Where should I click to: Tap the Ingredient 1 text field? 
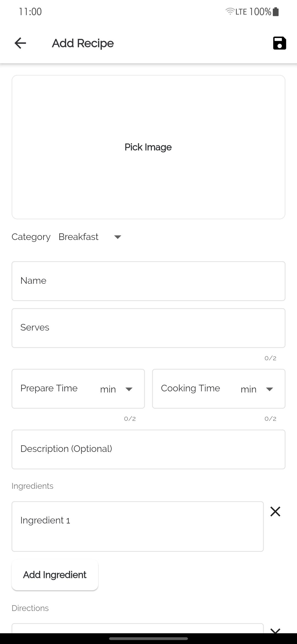137,526
